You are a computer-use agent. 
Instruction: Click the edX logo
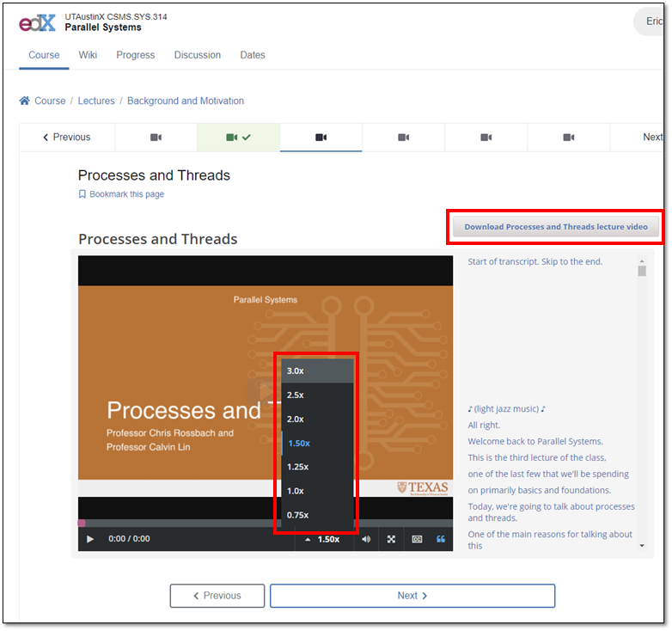37,22
